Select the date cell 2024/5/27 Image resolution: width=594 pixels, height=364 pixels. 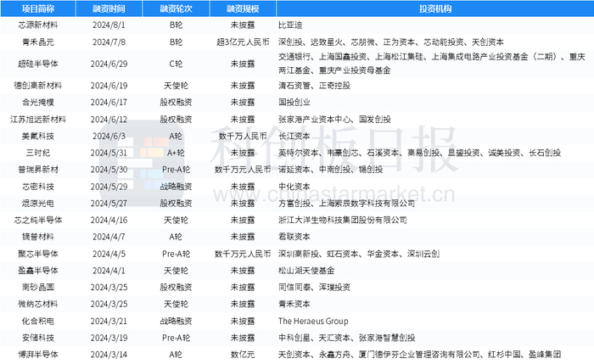(109, 204)
